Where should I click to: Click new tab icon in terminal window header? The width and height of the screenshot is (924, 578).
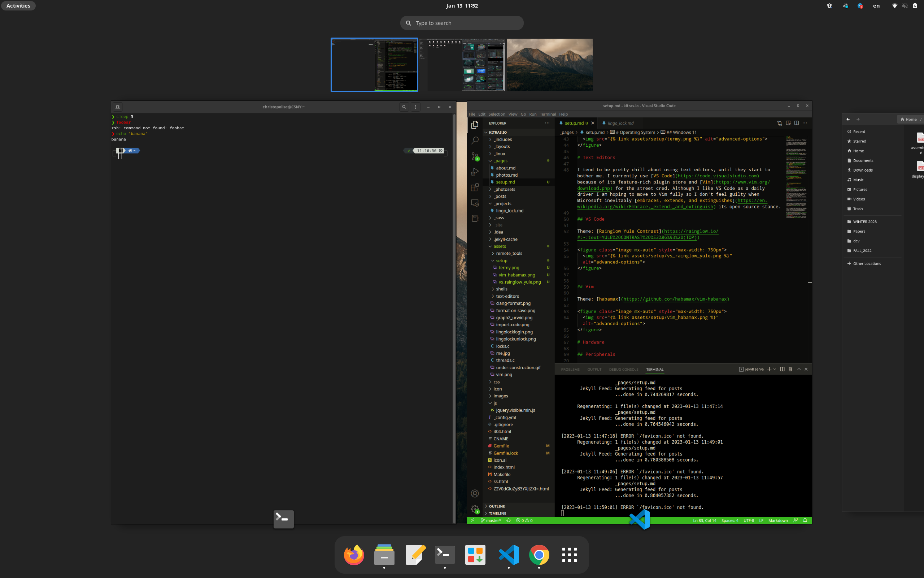click(x=118, y=107)
